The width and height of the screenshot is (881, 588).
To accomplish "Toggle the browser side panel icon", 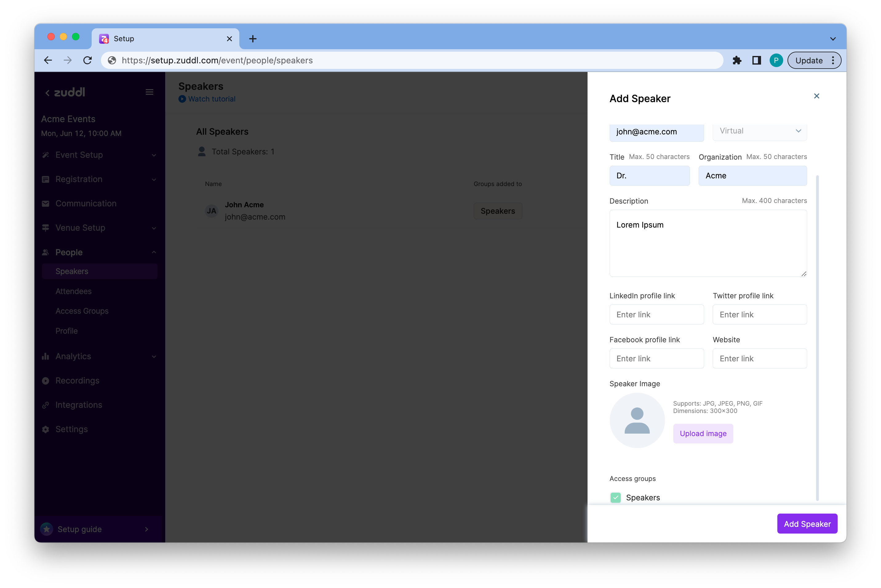I will 756,60.
